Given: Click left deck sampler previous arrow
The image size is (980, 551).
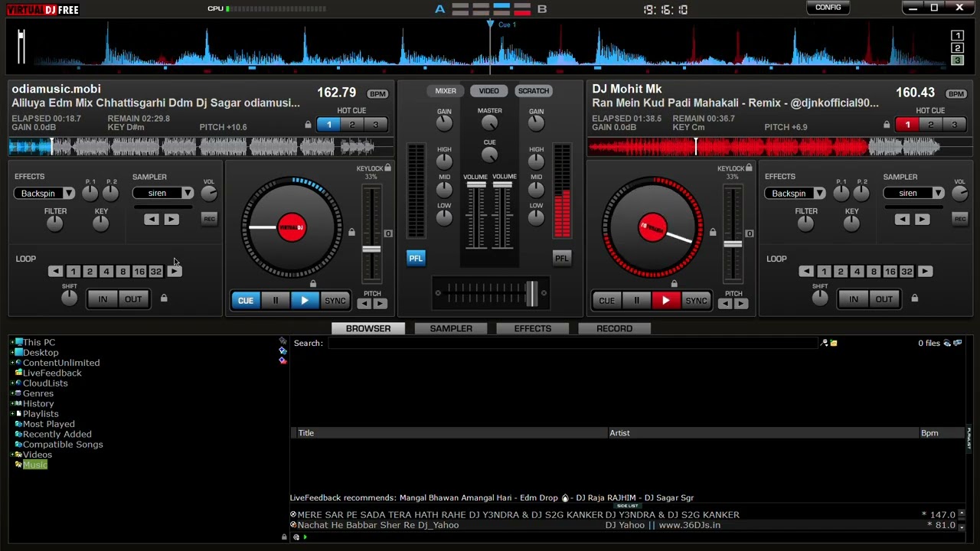Looking at the screenshot, I should [152, 220].
